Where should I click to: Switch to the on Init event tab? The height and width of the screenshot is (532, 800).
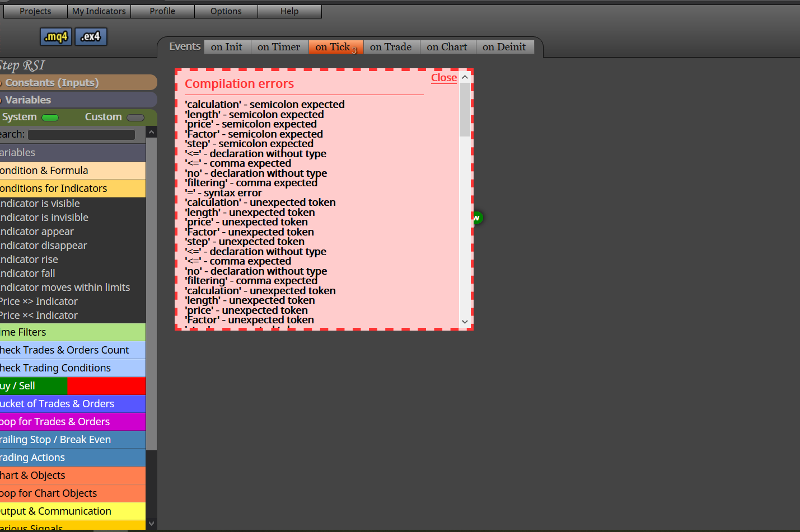coord(227,47)
